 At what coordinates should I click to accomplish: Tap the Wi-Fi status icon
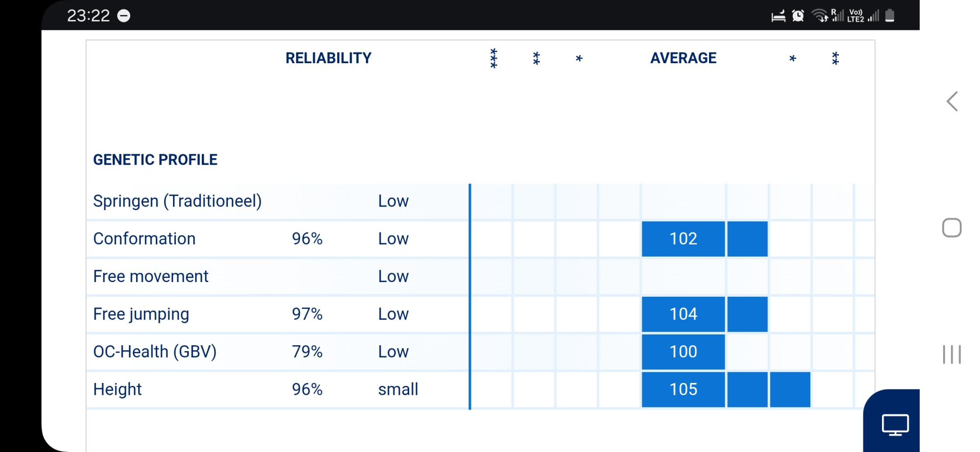pos(819,16)
